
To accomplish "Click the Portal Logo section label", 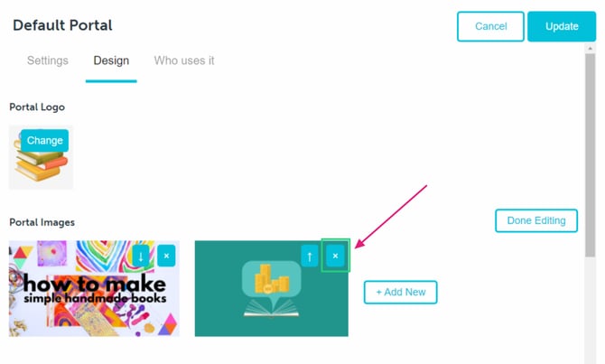I will click(37, 107).
